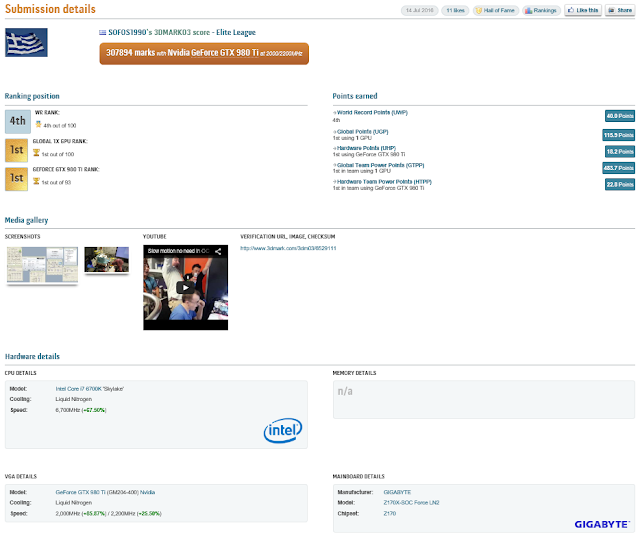Open the YouTube video title Slow motion no need
The image size is (640, 534).
click(x=178, y=251)
